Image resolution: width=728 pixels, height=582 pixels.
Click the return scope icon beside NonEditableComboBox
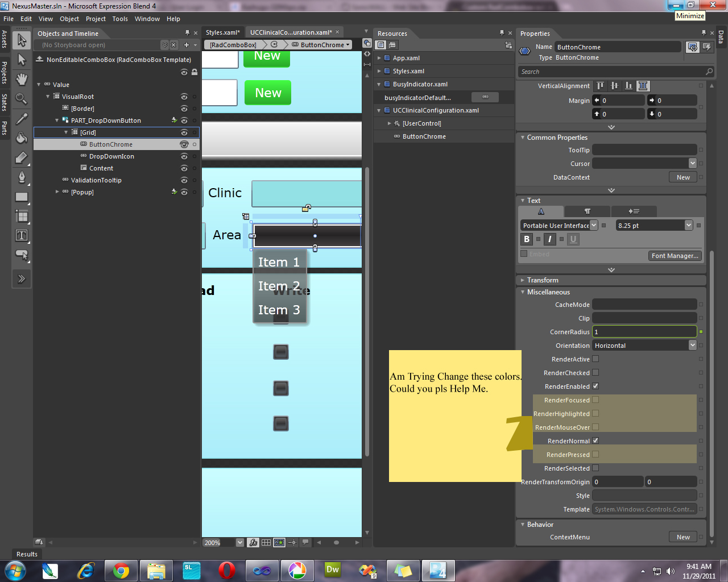pos(39,59)
